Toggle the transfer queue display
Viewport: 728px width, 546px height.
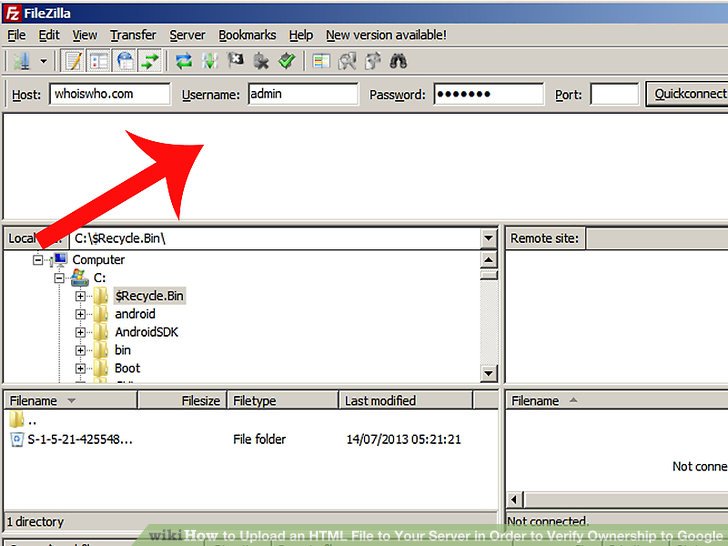pos(150,61)
